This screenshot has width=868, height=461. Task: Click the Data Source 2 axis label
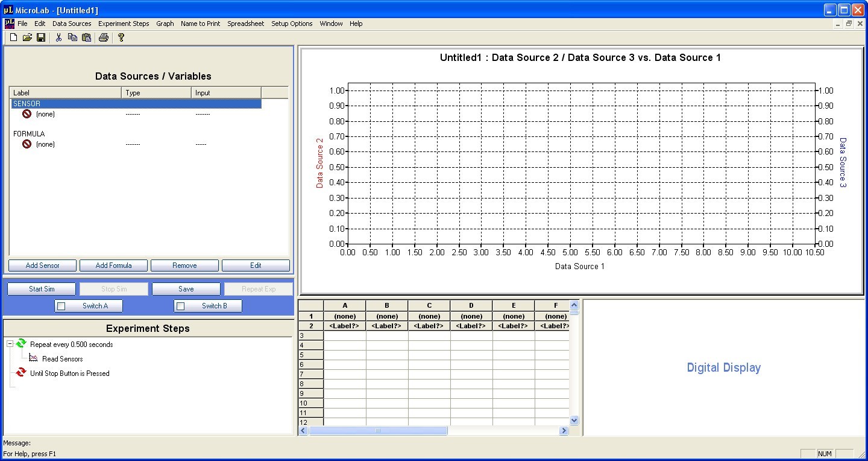coord(320,163)
